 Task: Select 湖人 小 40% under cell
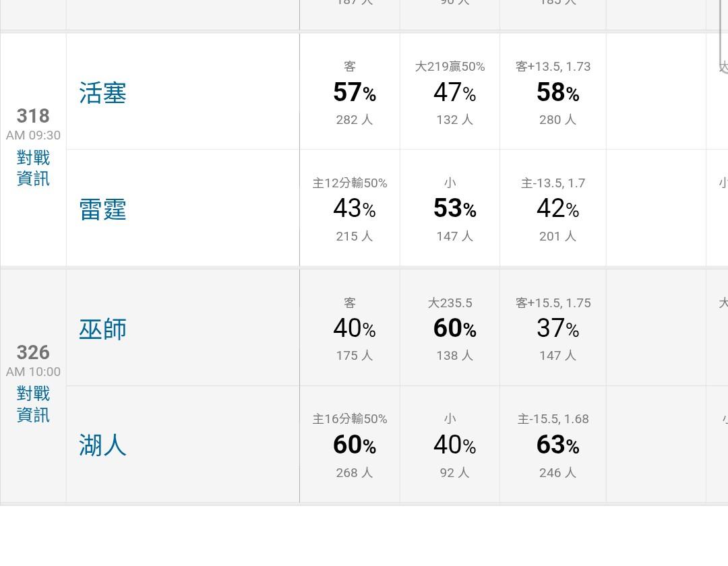click(x=450, y=445)
